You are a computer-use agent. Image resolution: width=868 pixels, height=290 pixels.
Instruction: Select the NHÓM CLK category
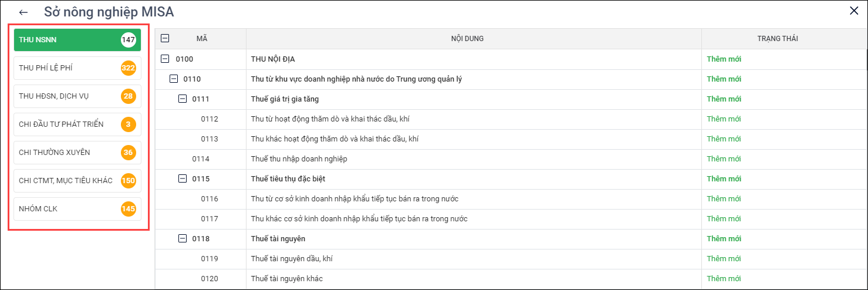tap(77, 208)
